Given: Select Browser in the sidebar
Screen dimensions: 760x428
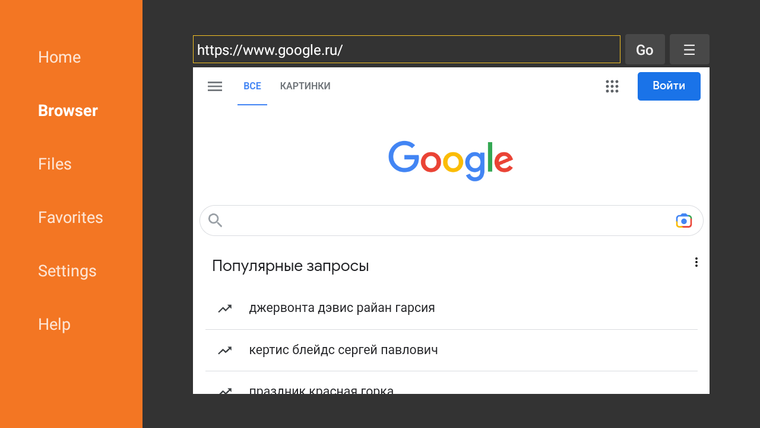Looking at the screenshot, I should 68,111.
